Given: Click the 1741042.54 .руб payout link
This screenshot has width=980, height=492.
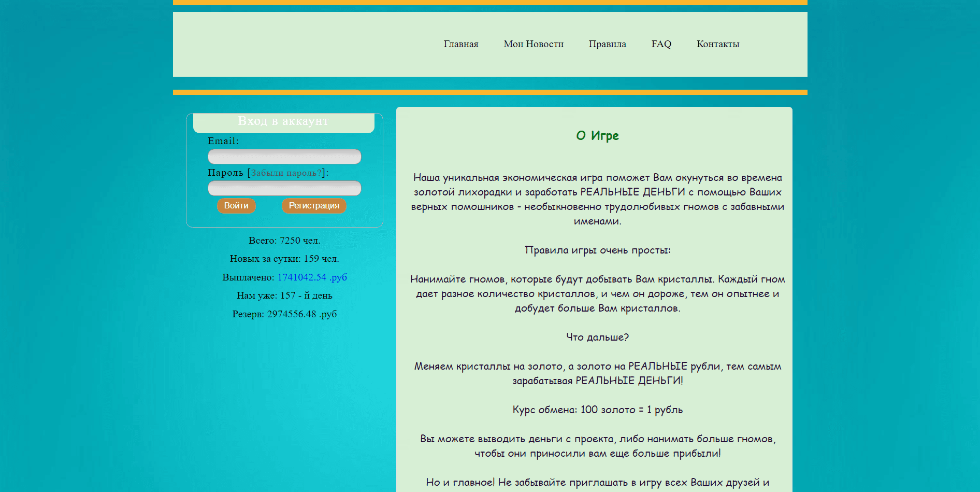Looking at the screenshot, I should point(312,277).
